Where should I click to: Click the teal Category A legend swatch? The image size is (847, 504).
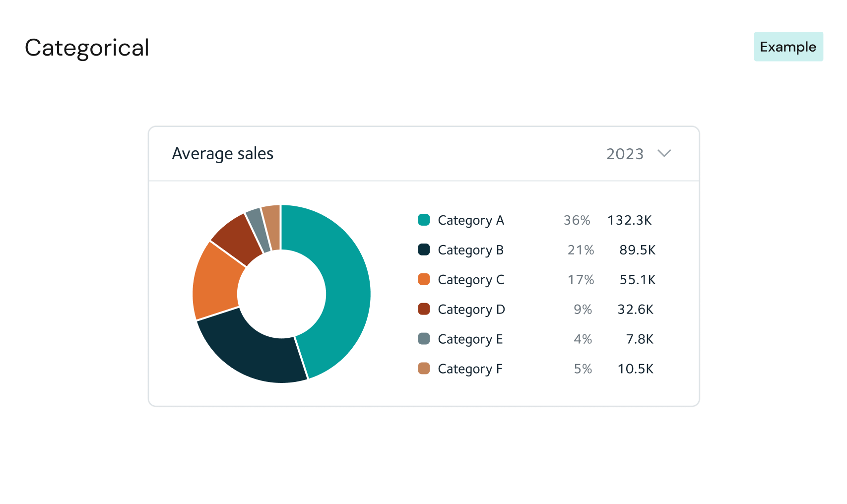424,220
